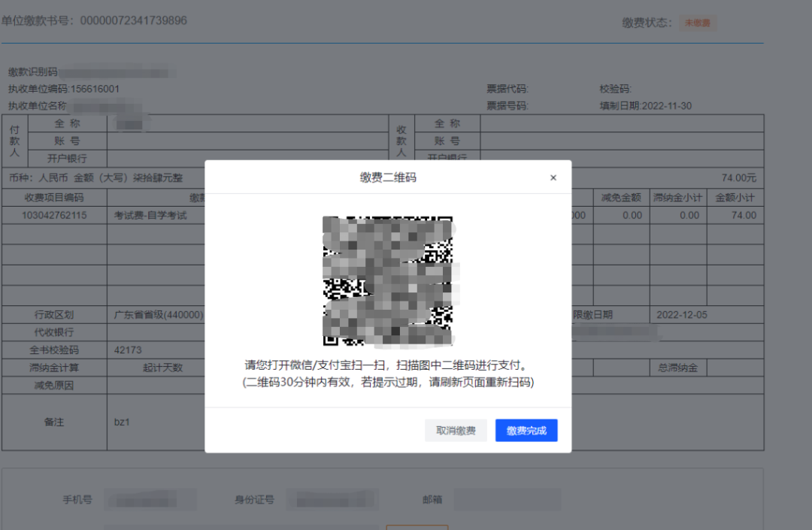812x530 pixels.
Task: Close the 缴费二维码 dialog with the X icon
Action: tap(553, 178)
